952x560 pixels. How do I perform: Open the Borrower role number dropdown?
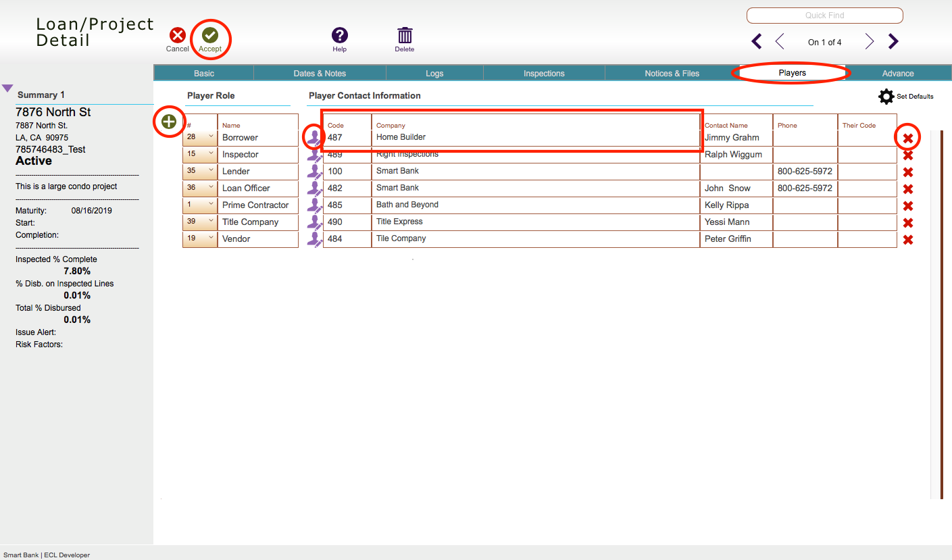[209, 136]
